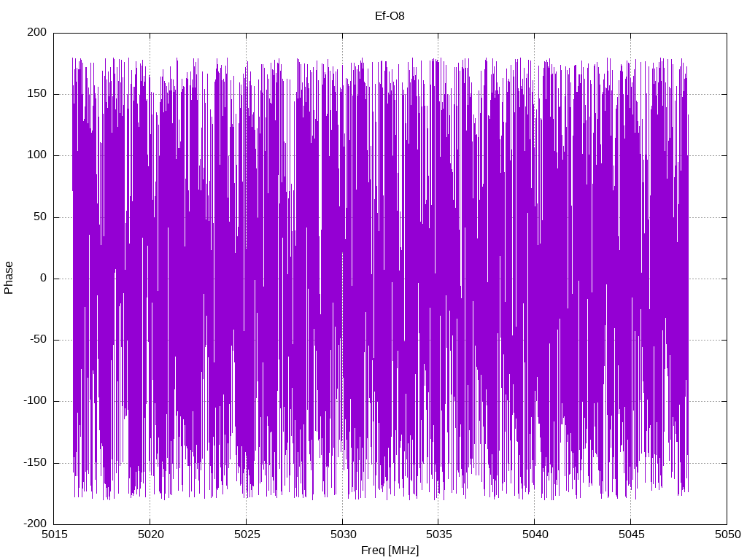The height and width of the screenshot is (560, 747).
Task: Click the y-axis tick label 200
Action: [37, 32]
